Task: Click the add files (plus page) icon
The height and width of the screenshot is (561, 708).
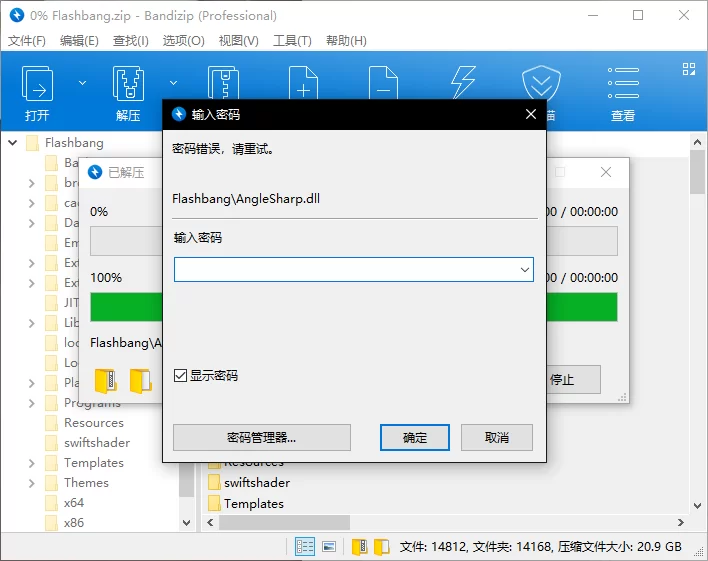Action: pyautogui.click(x=303, y=82)
